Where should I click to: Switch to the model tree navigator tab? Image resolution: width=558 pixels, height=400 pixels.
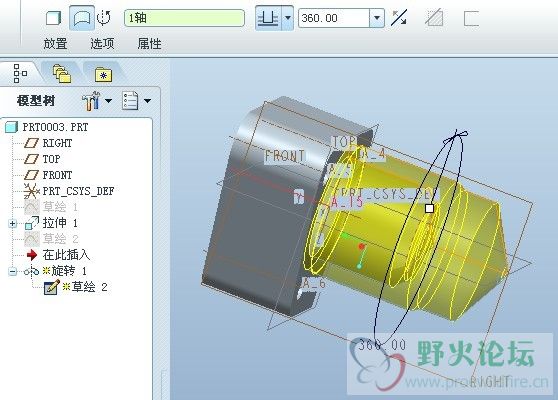(x=20, y=74)
